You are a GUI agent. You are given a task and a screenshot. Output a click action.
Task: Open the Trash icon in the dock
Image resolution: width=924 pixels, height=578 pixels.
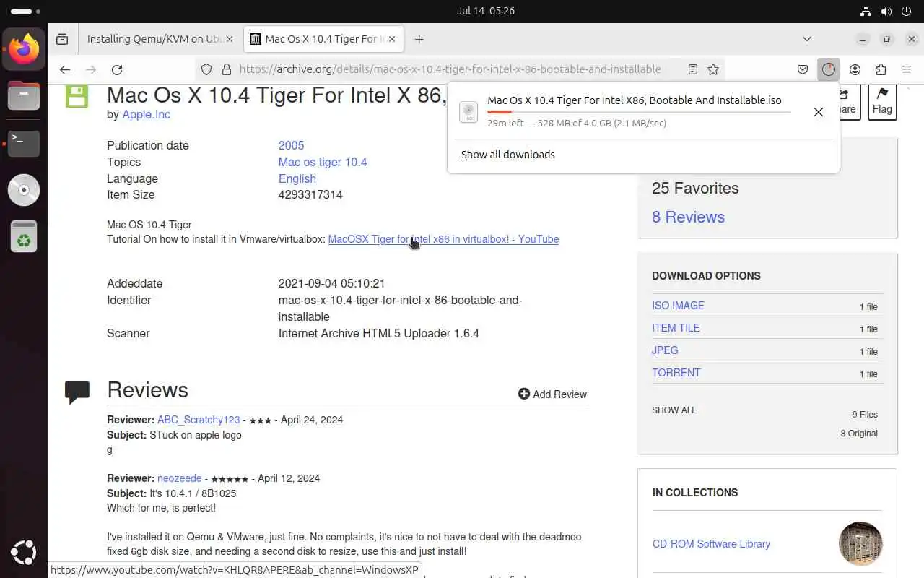pyautogui.click(x=24, y=236)
